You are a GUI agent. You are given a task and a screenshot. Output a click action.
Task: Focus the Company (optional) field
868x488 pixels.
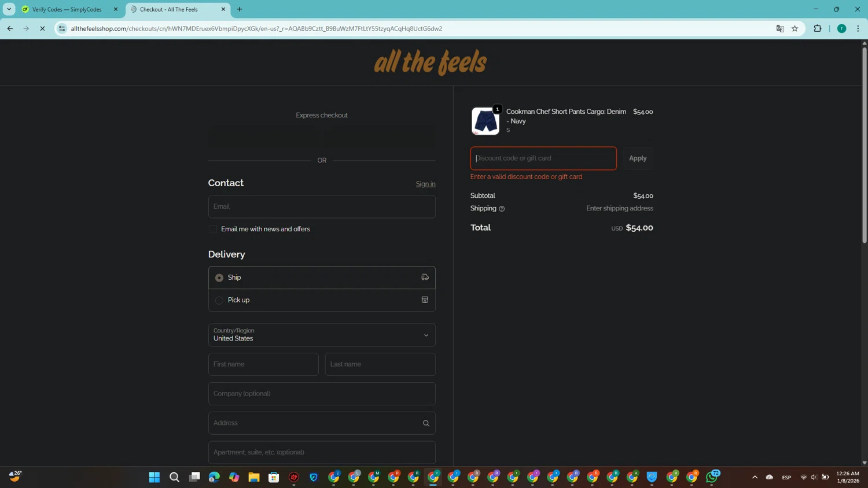pos(322,394)
